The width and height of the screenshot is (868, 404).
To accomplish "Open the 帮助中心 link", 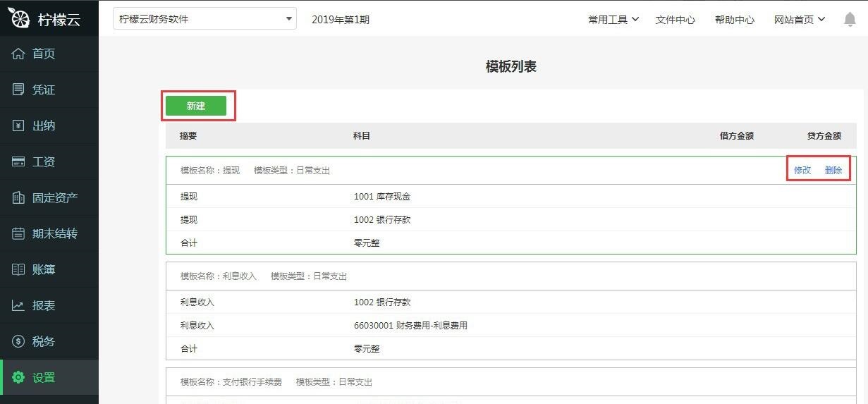I will point(735,20).
